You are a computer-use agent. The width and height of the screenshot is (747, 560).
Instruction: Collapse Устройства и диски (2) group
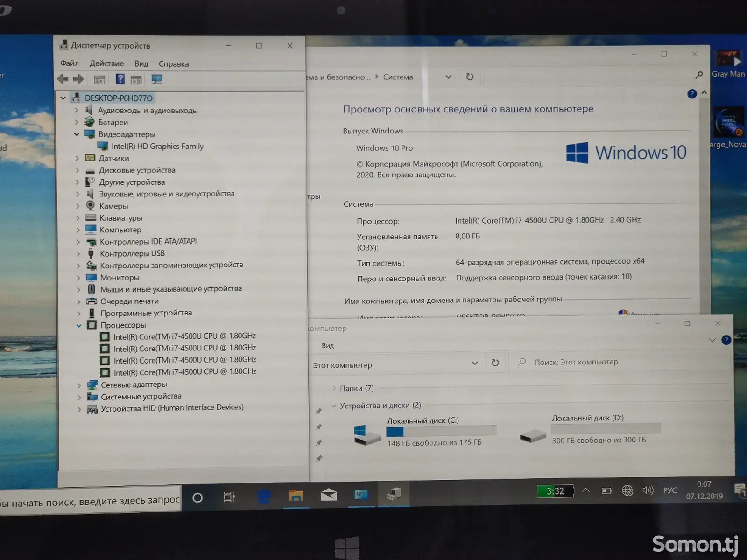334,406
